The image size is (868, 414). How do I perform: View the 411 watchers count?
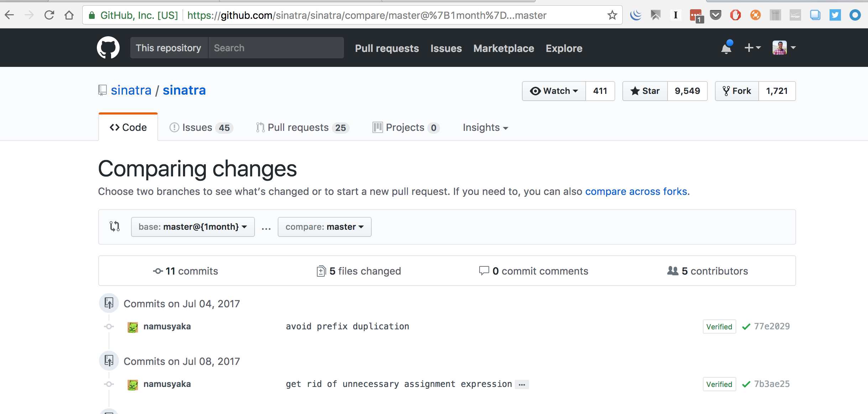(600, 91)
